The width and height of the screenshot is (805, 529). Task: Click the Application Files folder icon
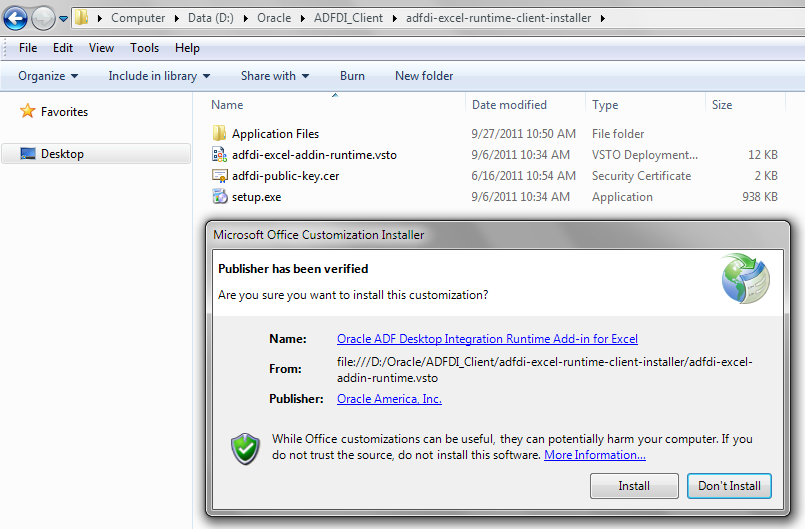[219, 134]
